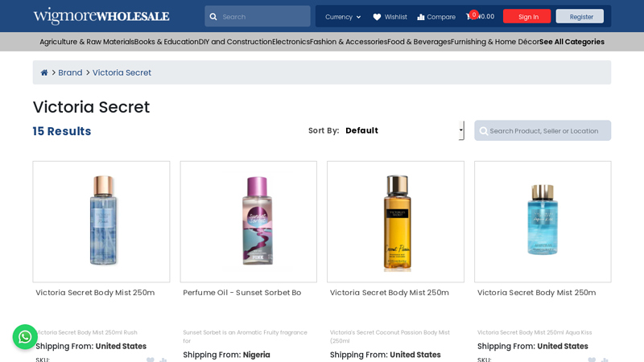Open Wishlist from header

(390, 17)
